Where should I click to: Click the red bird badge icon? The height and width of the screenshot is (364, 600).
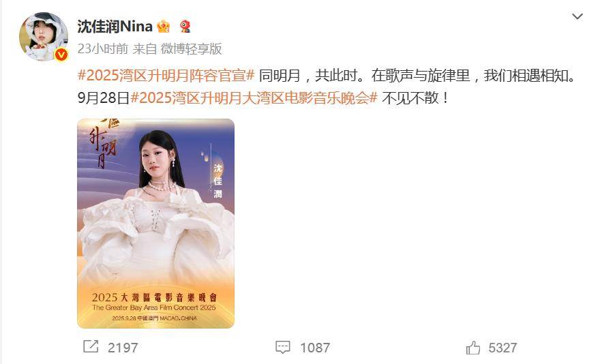pyautogui.click(x=185, y=27)
